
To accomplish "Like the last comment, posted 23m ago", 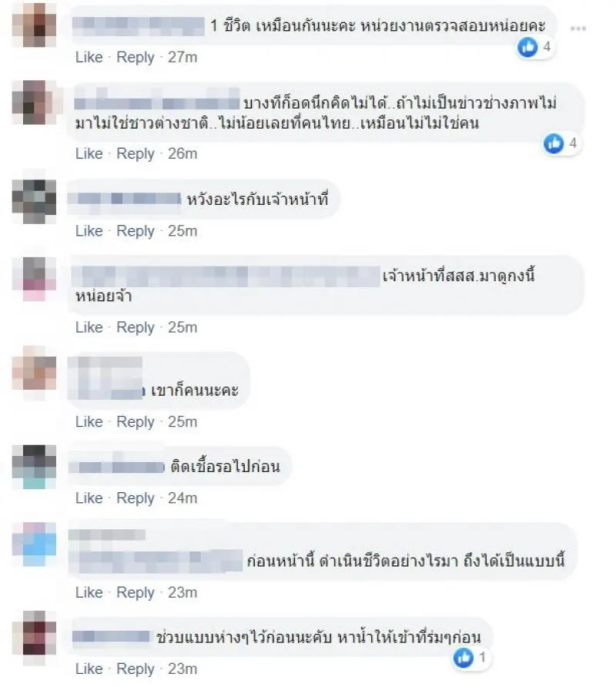I will tap(89, 669).
